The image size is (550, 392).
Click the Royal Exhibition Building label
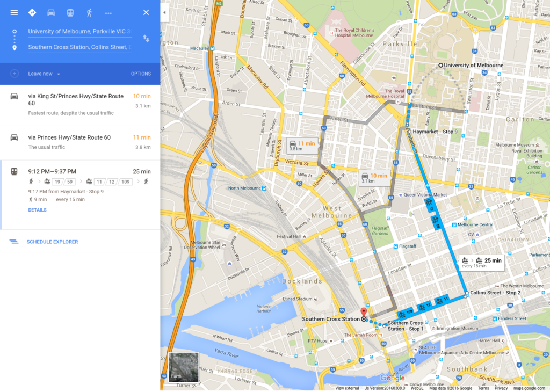[x=527, y=153]
